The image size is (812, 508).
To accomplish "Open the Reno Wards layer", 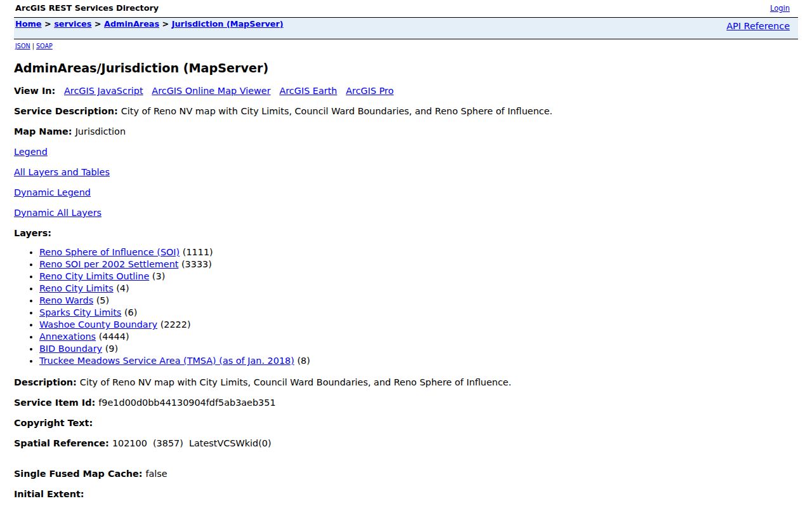I will click(x=66, y=300).
